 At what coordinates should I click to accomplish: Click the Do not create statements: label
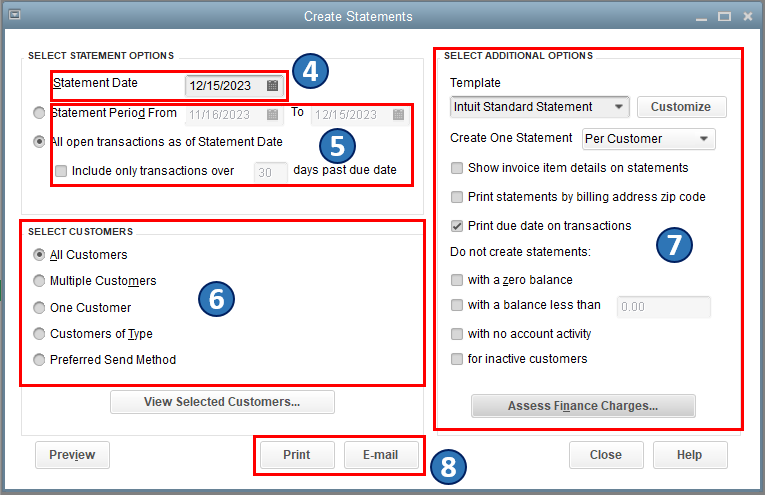coord(520,252)
